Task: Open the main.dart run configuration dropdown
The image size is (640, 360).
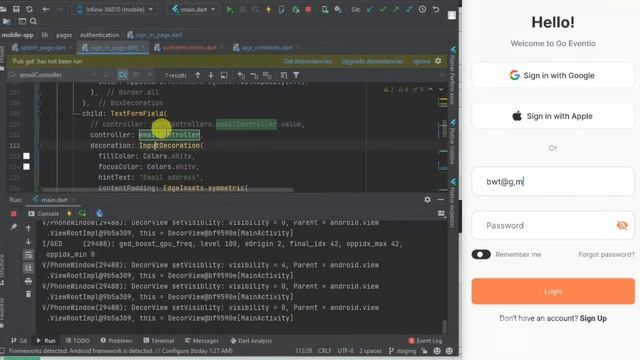Action: pos(194,9)
